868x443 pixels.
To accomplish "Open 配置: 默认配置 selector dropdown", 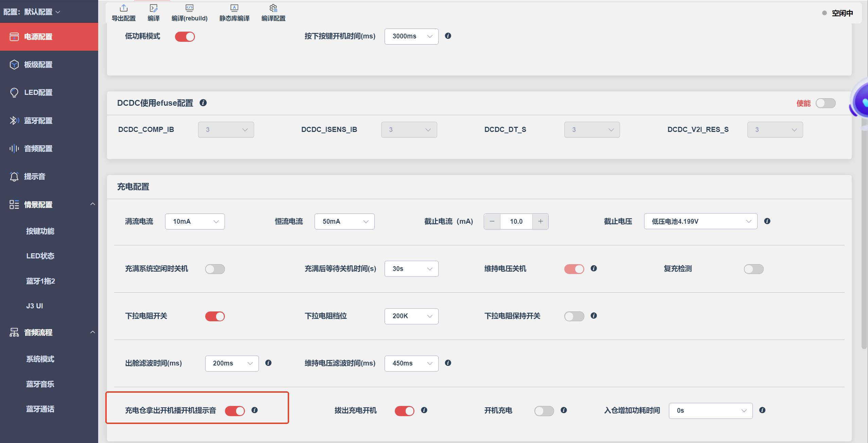I will [x=32, y=12].
